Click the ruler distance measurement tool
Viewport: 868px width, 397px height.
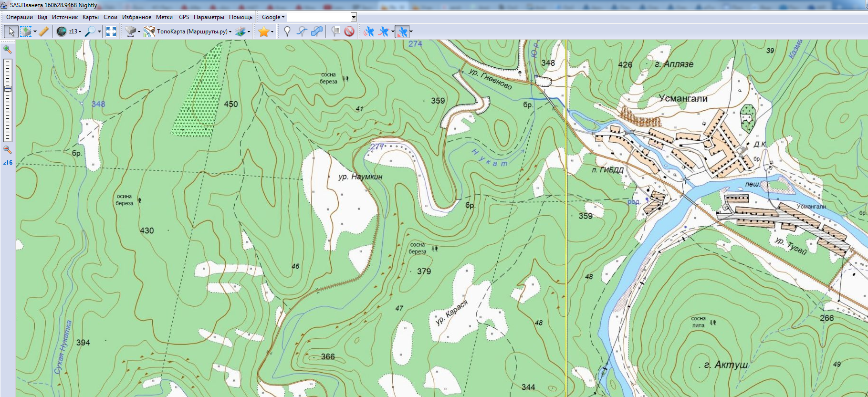pyautogui.click(x=43, y=31)
